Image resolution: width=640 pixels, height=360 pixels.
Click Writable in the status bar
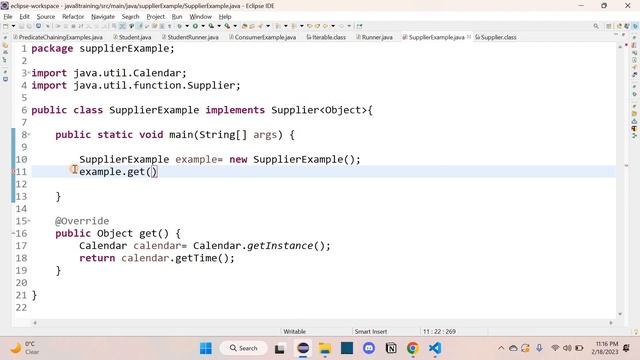click(294, 331)
